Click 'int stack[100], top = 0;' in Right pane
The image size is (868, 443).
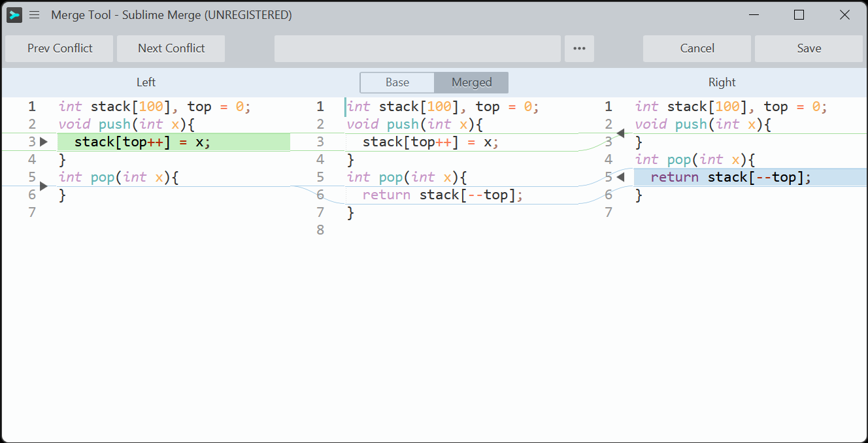click(x=731, y=107)
